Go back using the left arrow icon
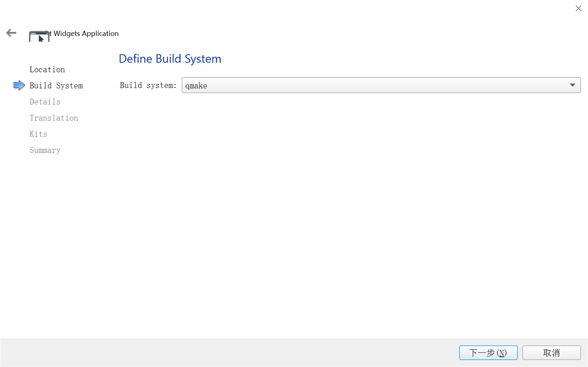The height and width of the screenshot is (367, 588). point(11,33)
